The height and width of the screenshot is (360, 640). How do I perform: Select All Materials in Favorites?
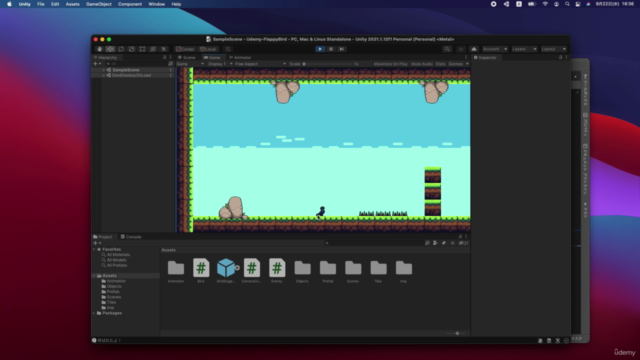click(x=118, y=255)
